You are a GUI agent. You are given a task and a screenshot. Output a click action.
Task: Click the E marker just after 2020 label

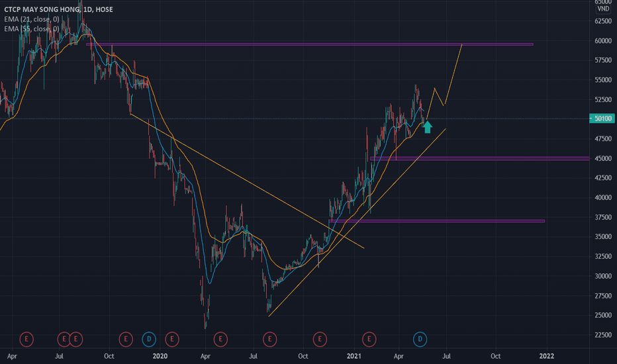(x=172, y=340)
